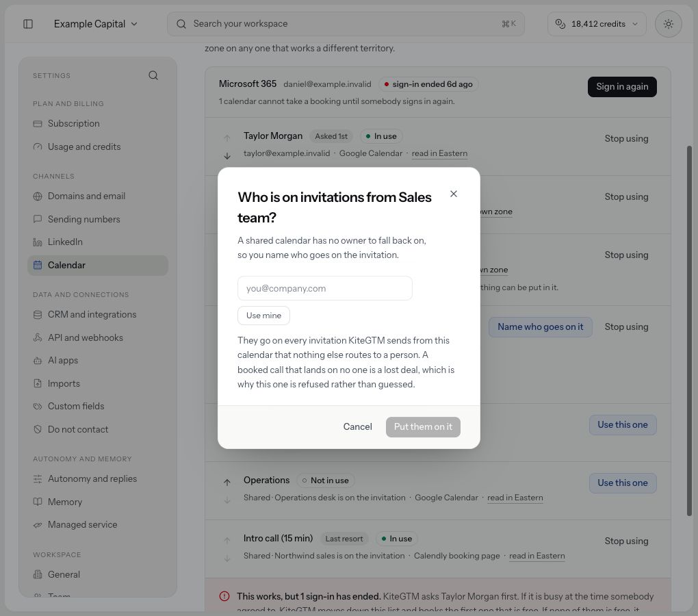Click the page vertical scrollbar
This screenshot has width=698, height=616.
689,331
